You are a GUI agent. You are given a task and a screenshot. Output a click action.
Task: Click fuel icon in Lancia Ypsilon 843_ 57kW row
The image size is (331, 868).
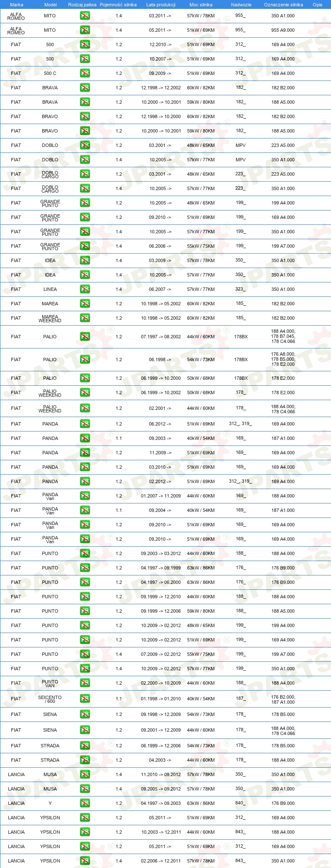click(85, 861)
